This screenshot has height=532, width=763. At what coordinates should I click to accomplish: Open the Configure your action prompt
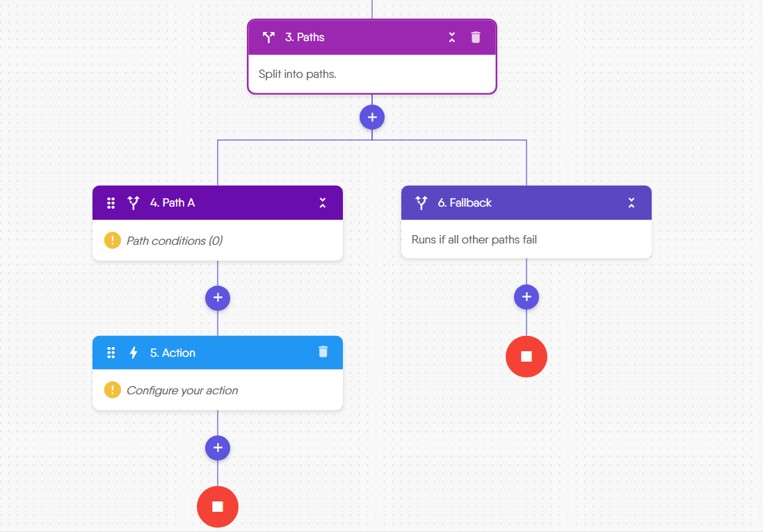[x=182, y=391]
